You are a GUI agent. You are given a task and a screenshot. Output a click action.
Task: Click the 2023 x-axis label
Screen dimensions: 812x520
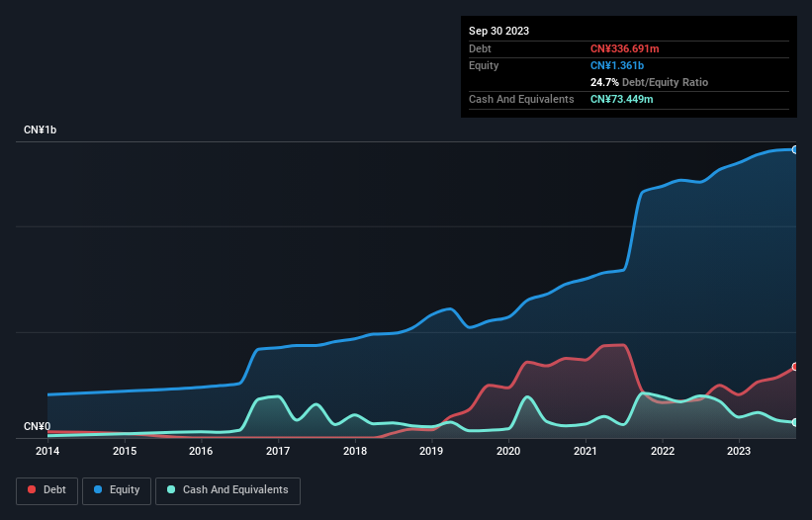click(x=739, y=451)
